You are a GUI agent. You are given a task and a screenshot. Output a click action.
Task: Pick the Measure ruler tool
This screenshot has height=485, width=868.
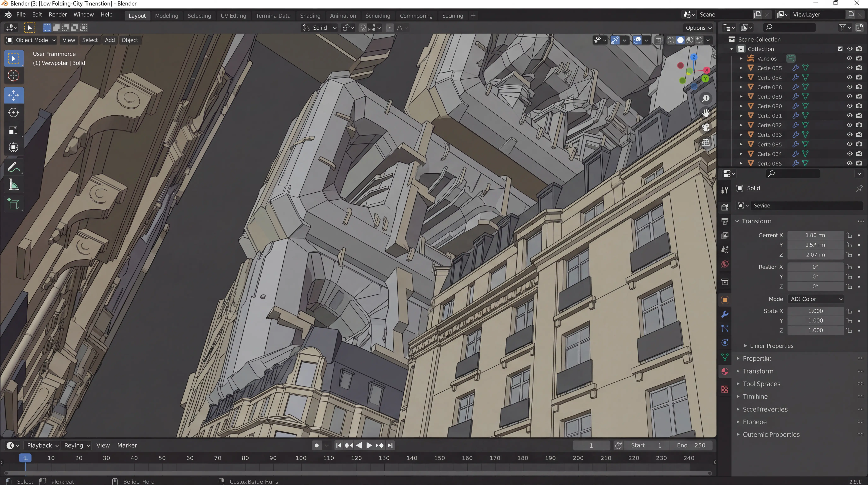coord(13,185)
